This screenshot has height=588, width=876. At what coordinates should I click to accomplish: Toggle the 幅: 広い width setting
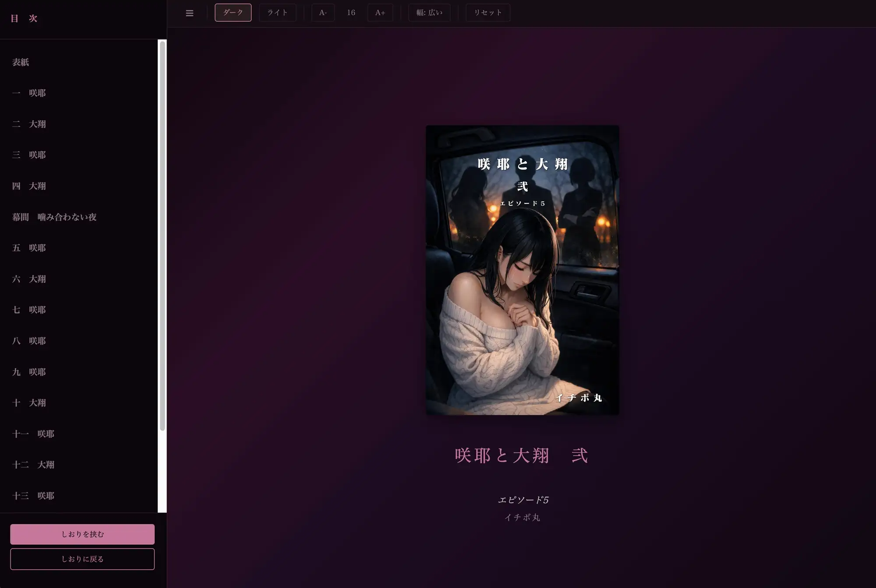point(429,13)
